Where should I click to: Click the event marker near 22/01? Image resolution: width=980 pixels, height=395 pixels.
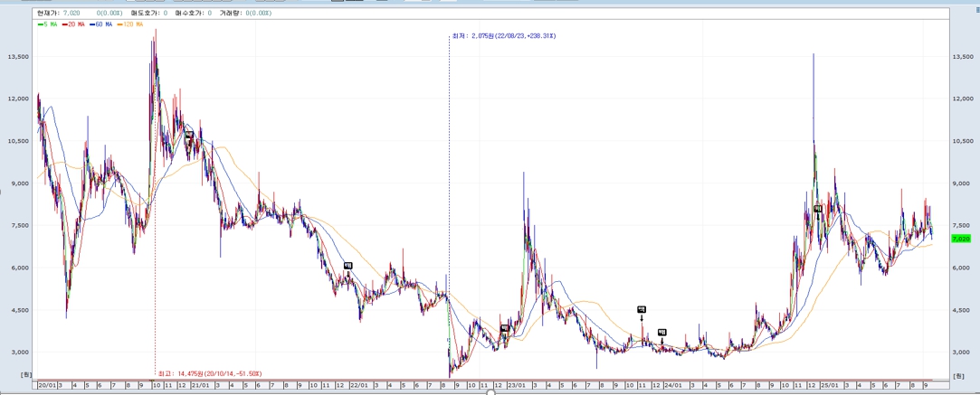pyautogui.click(x=347, y=266)
